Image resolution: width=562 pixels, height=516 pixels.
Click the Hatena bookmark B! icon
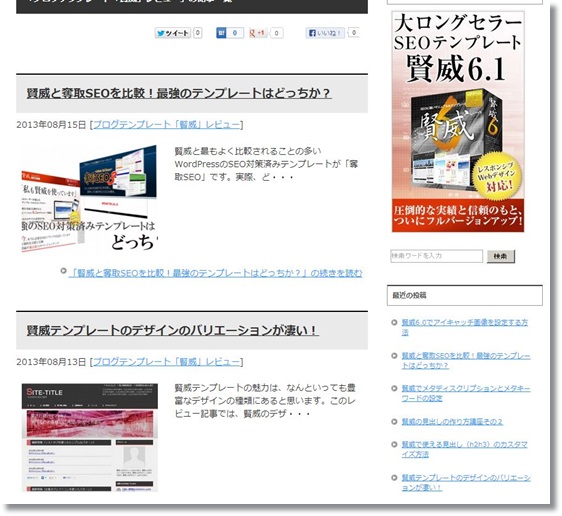pos(221,33)
